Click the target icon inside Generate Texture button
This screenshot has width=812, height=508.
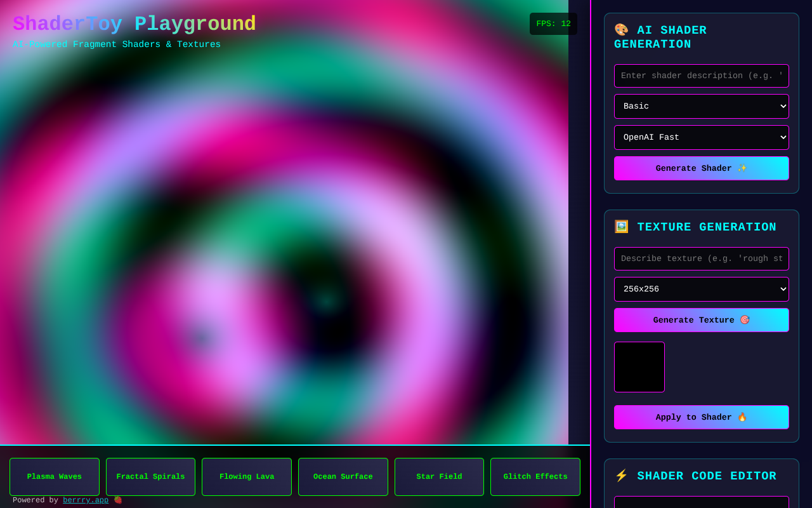(743, 320)
